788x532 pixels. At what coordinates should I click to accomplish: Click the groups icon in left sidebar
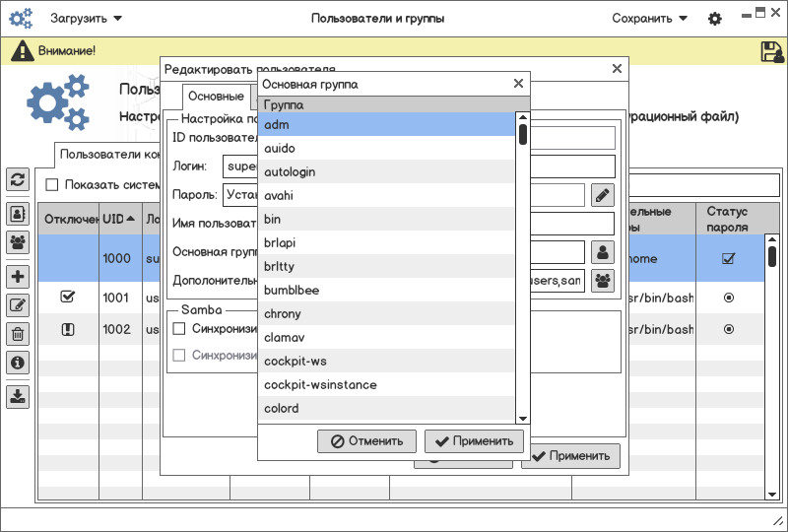18,241
